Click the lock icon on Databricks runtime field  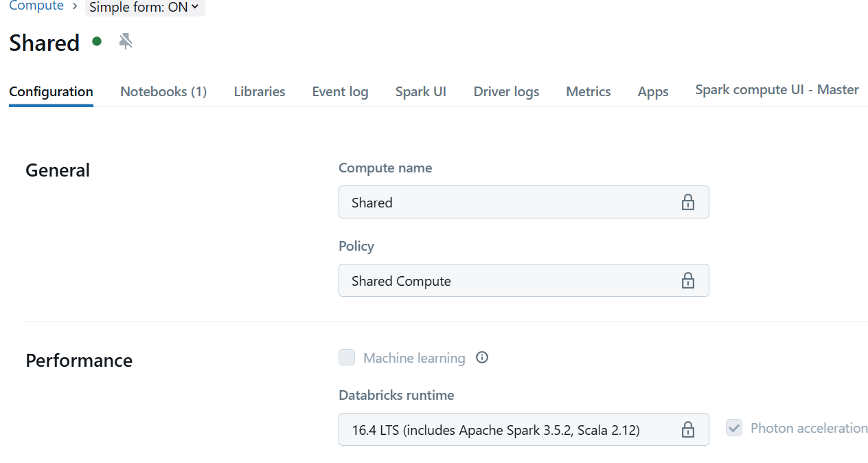tap(687, 430)
